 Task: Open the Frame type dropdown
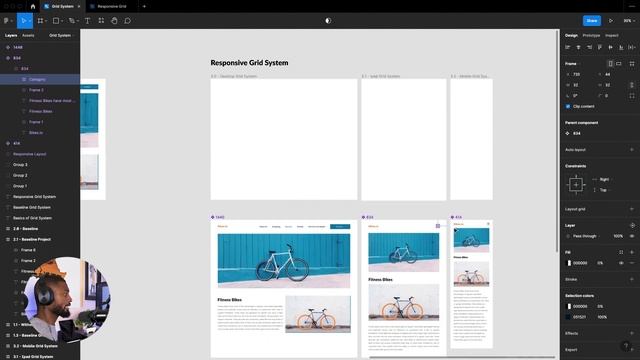(572, 64)
